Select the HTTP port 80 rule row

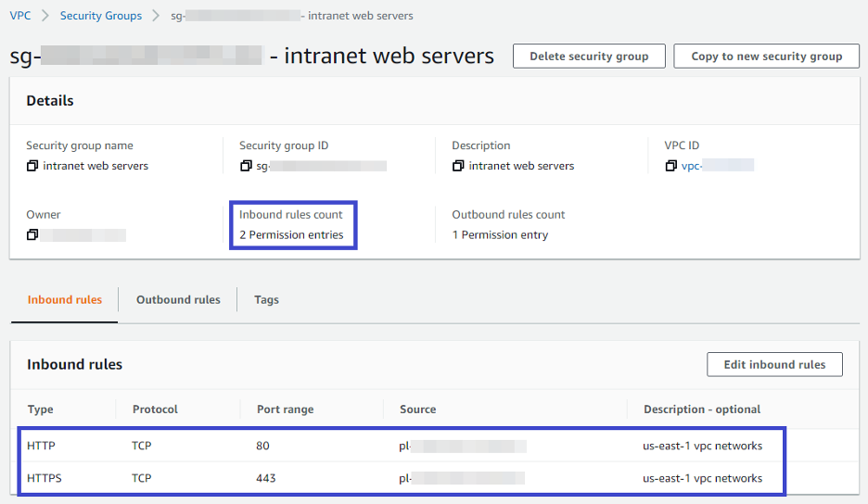coord(402,446)
